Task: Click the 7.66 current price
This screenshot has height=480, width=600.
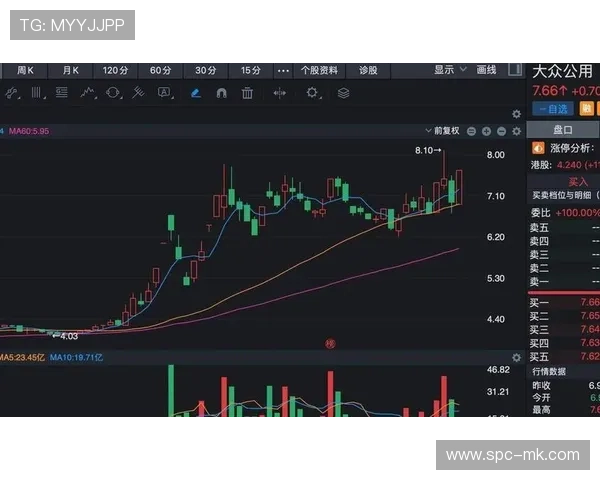Action: (x=549, y=91)
